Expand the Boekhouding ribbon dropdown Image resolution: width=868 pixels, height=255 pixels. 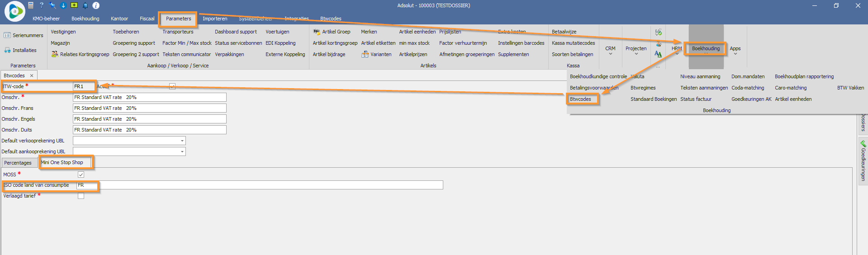pyautogui.click(x=706, y=49)
